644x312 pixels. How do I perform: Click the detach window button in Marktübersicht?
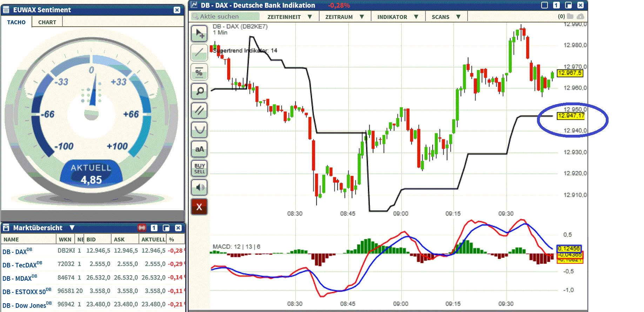pyautogui.click(x=166, y=228)
